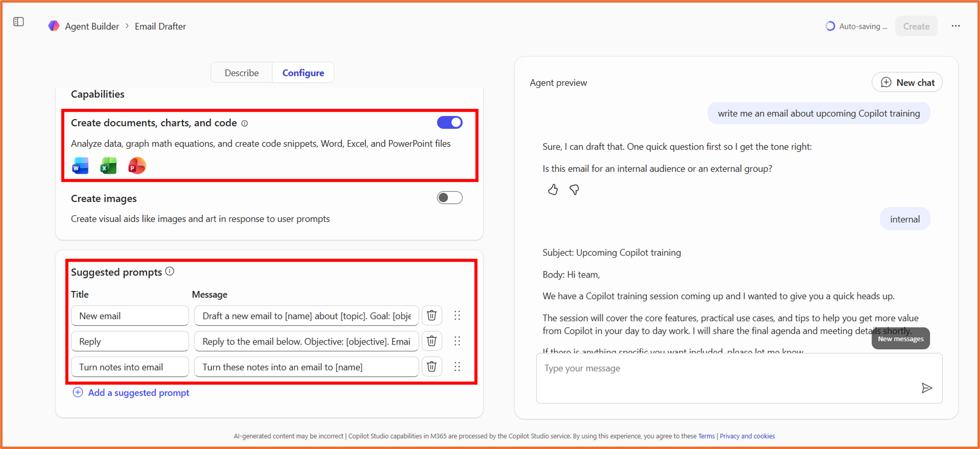Send the message with arrow icon
980x449 pixels.
click(x=927, y=388)
